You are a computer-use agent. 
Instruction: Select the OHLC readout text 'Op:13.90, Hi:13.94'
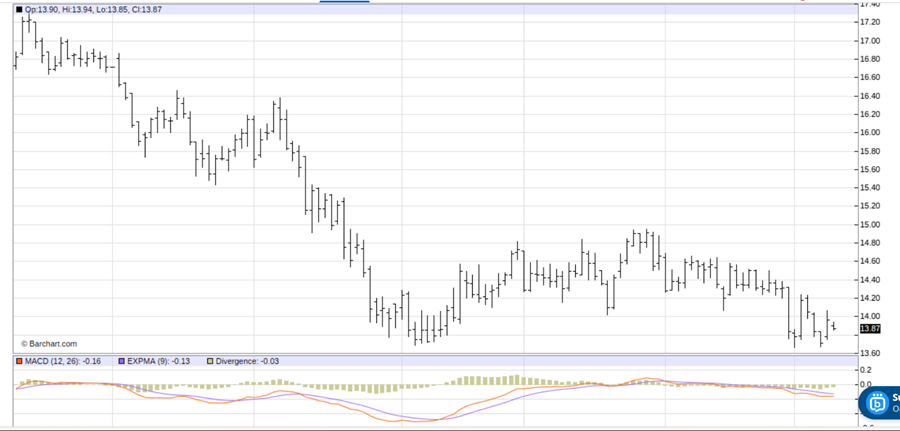59,10
